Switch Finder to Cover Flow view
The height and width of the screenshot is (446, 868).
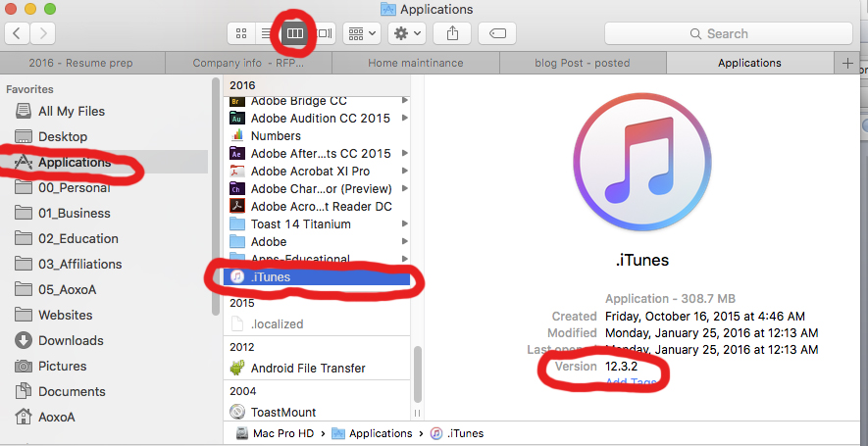[324, 33]
